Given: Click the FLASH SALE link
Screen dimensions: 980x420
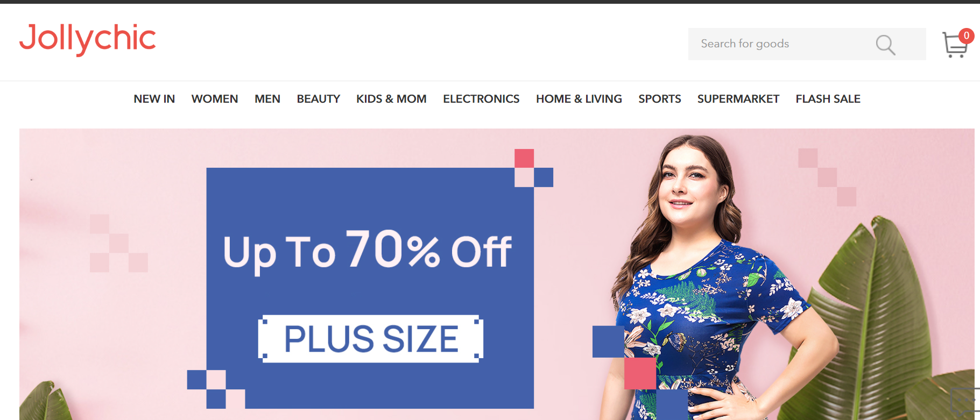Looking at the screenshot, I should coord(828,99).
